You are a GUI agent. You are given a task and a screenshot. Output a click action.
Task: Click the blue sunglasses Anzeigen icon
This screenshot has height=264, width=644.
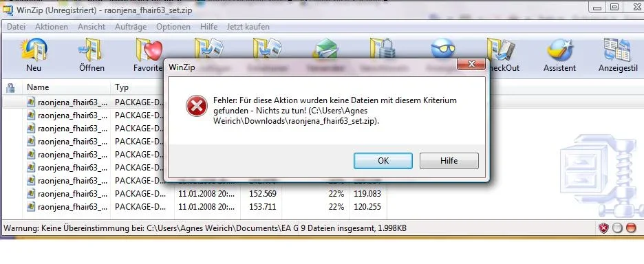443,49
